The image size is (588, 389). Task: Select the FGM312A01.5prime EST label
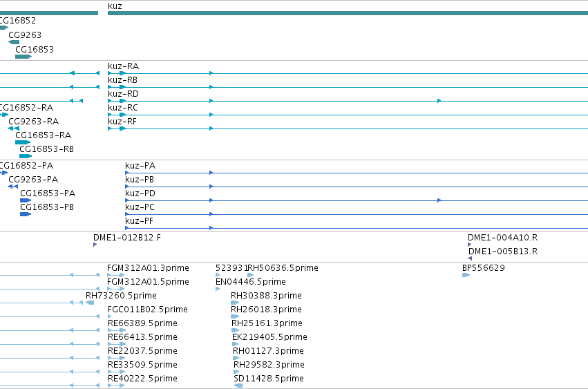pos(148,282)
